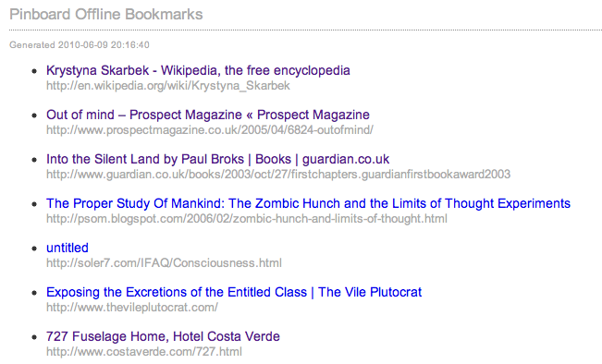602x364 pixels.
Task: Click the costaverde.com/727.html URL text
Action: tap(144, 352)
